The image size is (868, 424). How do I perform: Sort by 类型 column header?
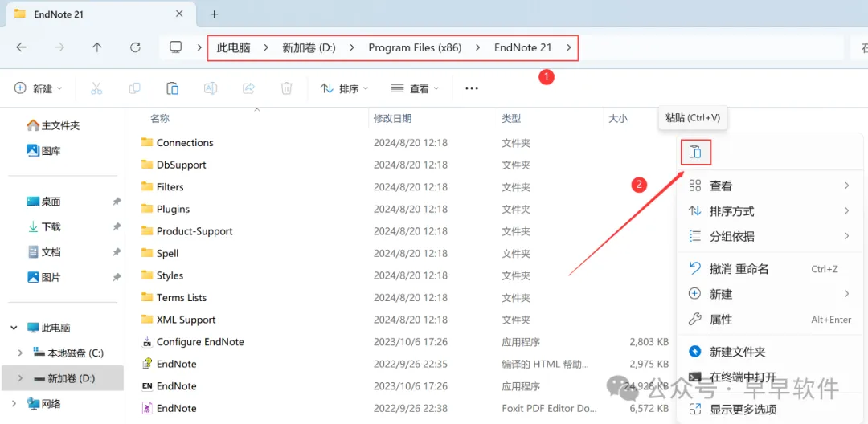[511, 118]
